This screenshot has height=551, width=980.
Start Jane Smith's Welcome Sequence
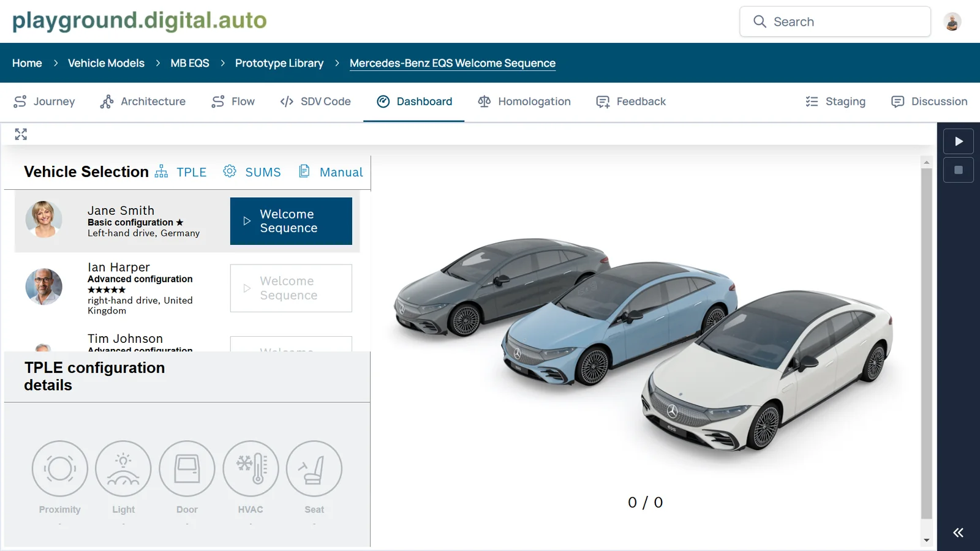point(291,221)
